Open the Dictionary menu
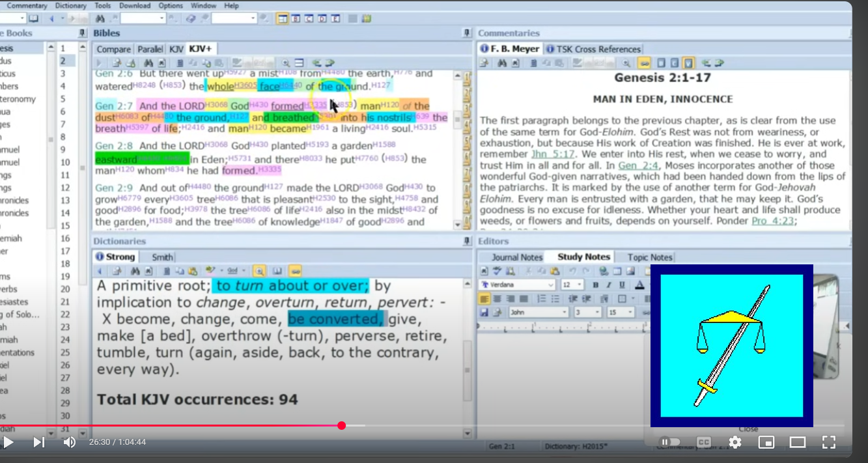 pos(70,6)
